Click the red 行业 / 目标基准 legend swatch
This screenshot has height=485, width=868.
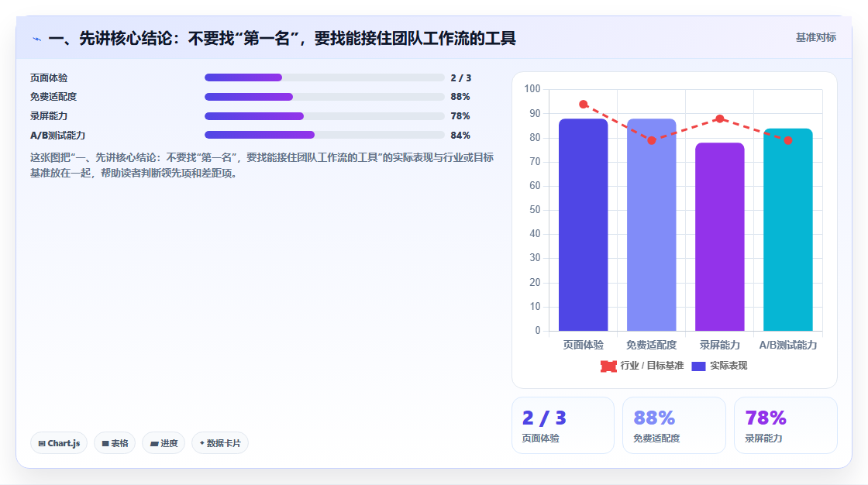click(608, 366)
